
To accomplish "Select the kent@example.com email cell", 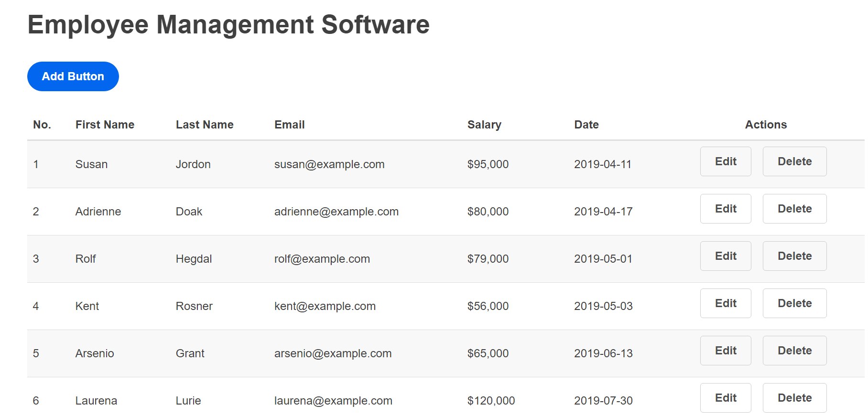I will pyautogui.click(x=325, y=306).
